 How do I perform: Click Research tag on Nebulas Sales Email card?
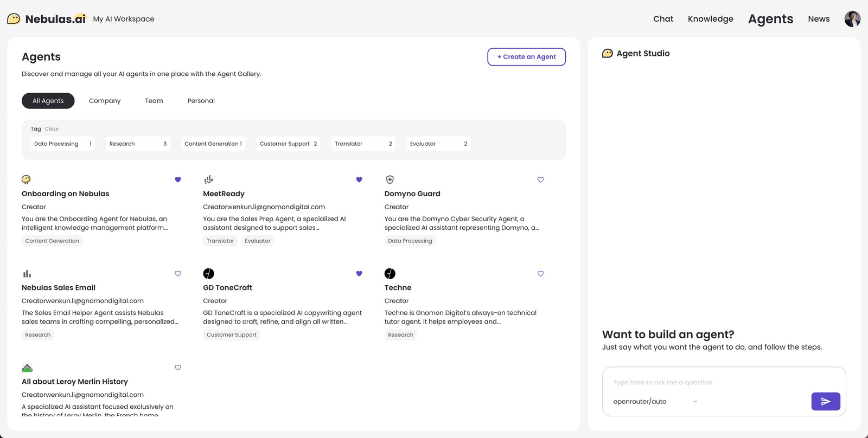click(38, 335)
